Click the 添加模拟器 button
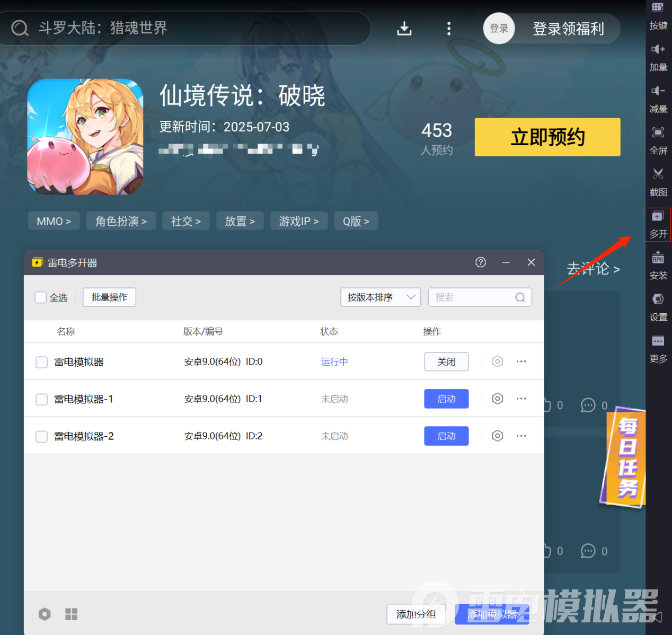Image resolution: width=672 pixels, height=635 pixels. (x=492, y=614)
